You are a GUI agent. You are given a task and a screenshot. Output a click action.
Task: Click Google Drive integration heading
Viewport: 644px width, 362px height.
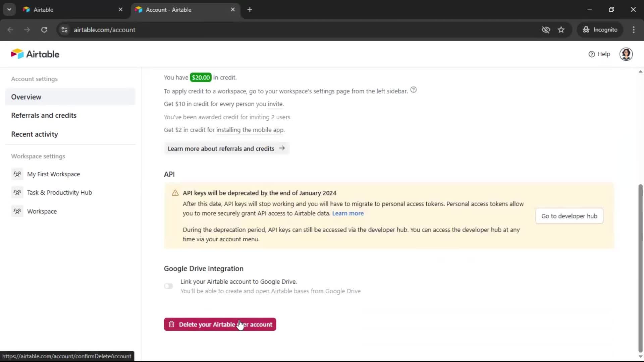click(x=204, y=268)
